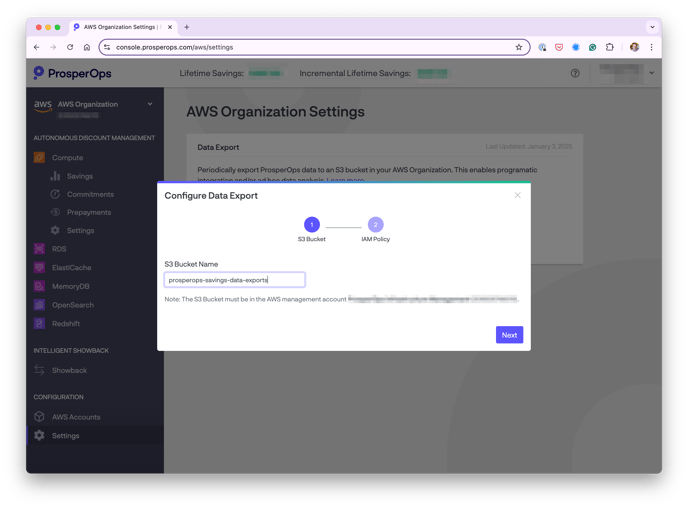Image resolution: width=688 pixels, height=508 pixels.
Task: Open the Pocket extension icon
Action: 559,47
